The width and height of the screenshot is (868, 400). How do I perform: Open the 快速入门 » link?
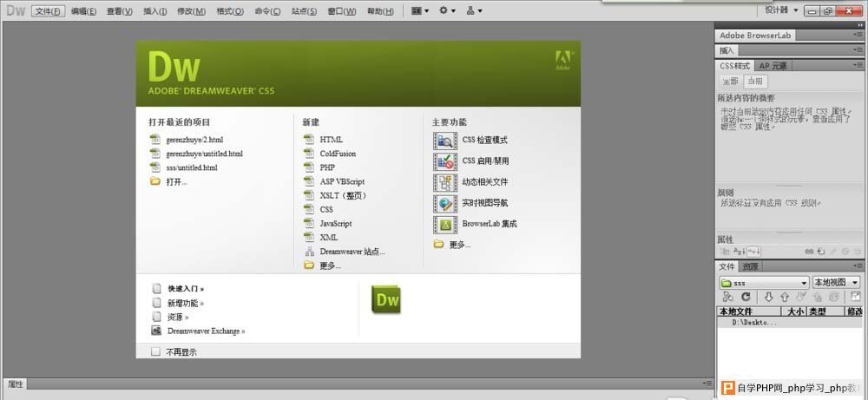186,289
